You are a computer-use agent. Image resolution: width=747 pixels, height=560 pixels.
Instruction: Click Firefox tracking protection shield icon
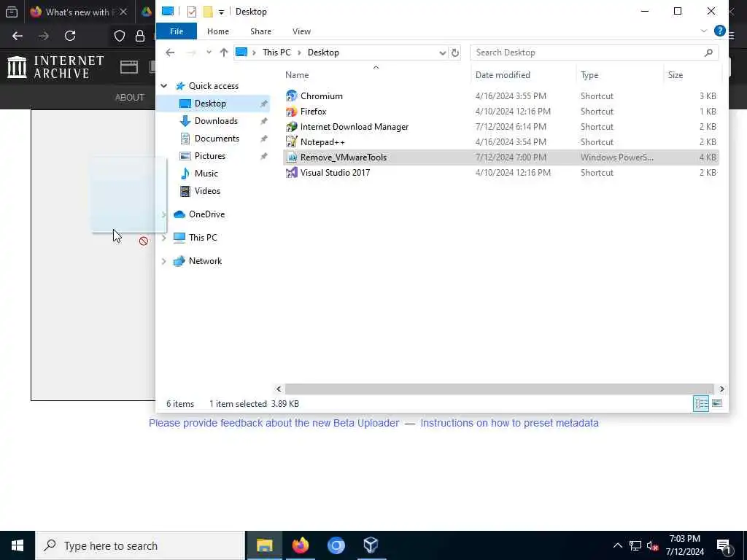(120, 36)
